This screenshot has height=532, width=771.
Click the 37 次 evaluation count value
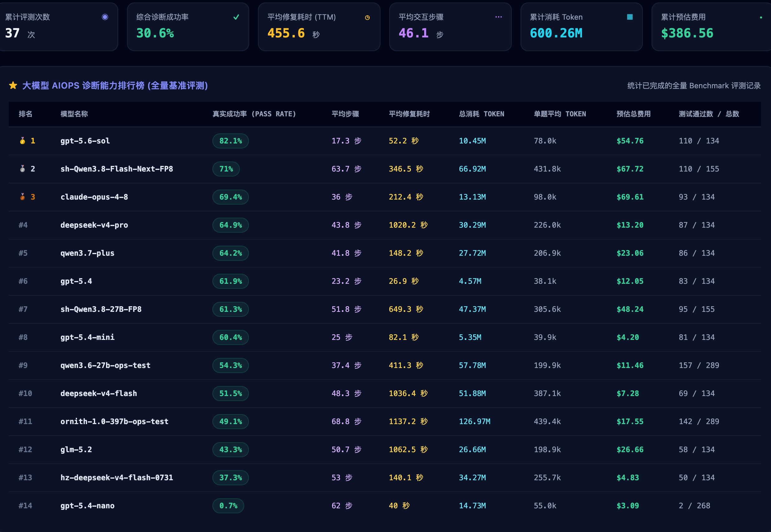click(20, 33)
